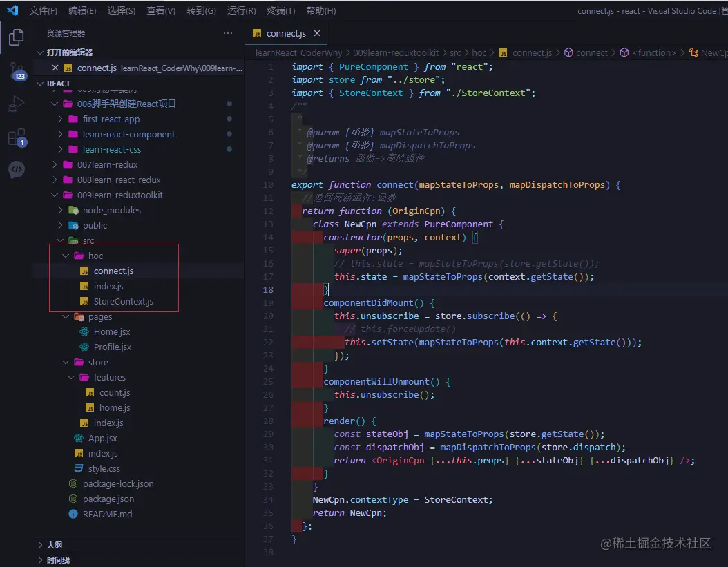Image resolution: width=728 pixels, height=567 pixels.
Task: Select connect.js entry in open editors
Action: 140,68
